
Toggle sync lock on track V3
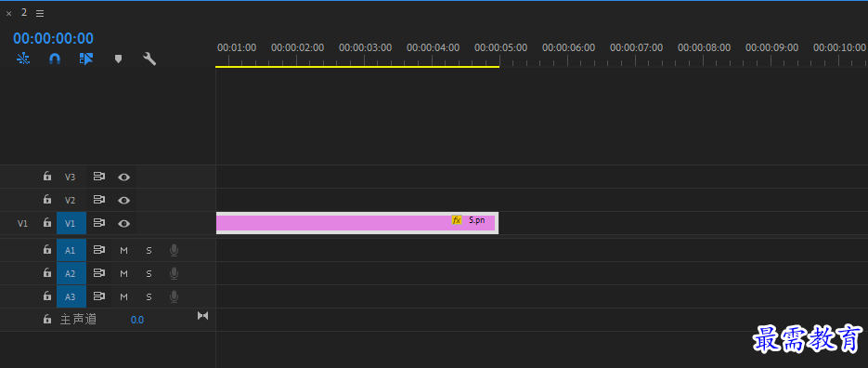click(x=99, y=177)
